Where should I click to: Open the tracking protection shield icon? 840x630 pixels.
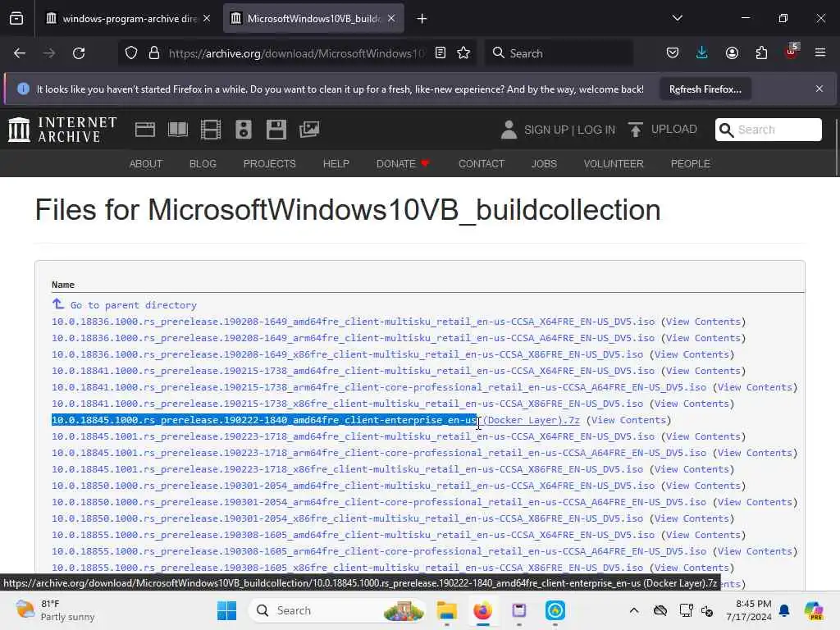coord(131,53)
